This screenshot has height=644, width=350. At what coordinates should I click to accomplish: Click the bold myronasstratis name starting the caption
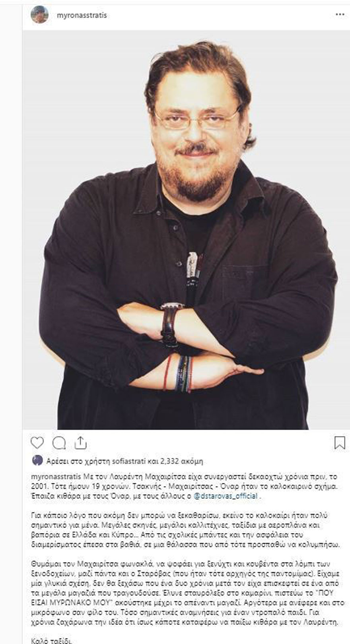pos(56,476)
